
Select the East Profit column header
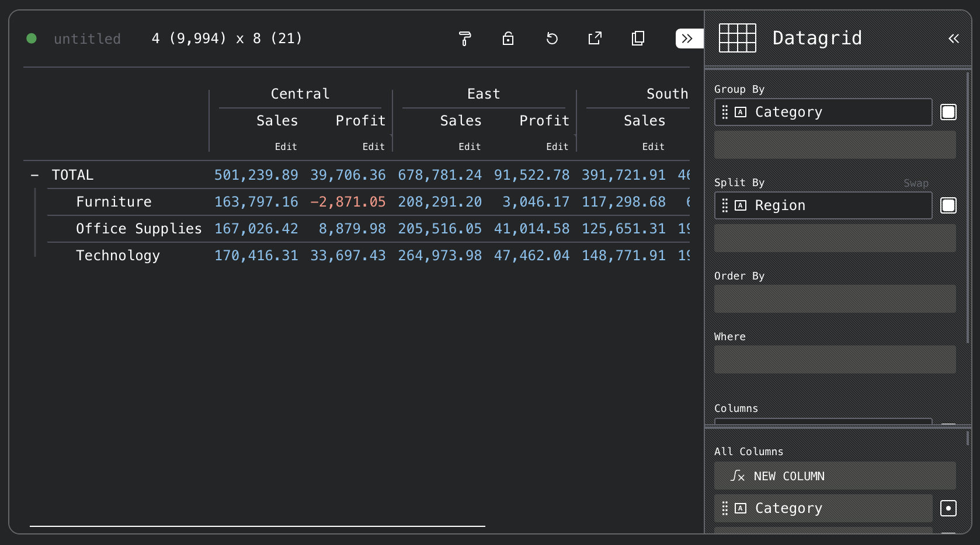click(x=544, y=121)
